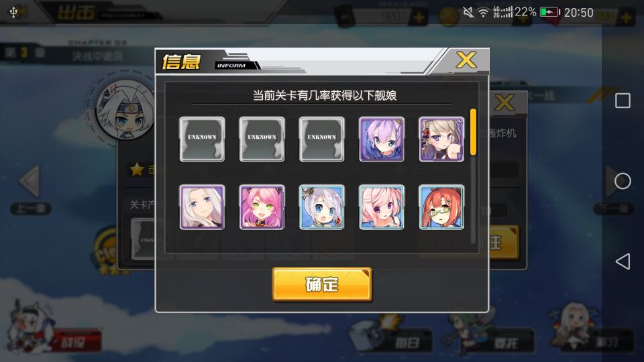Click the 确定 confirm button
644x362 pixels.
click(322, 284)
